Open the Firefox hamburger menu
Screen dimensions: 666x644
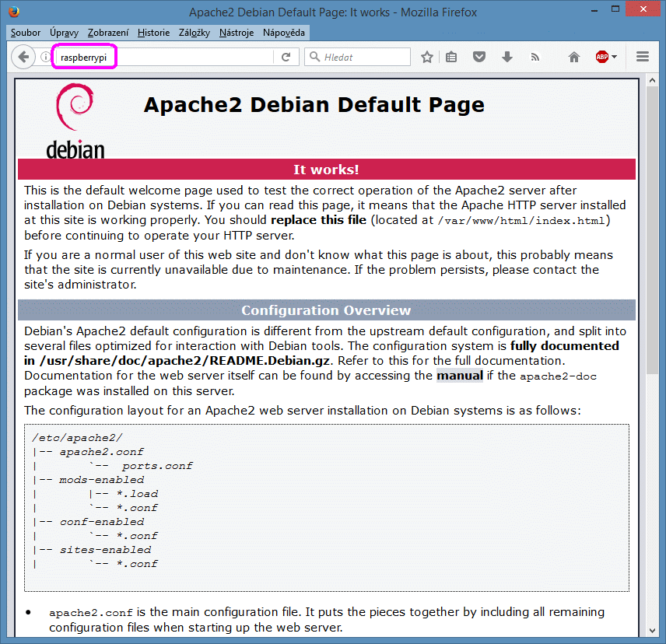click(643, 57)
